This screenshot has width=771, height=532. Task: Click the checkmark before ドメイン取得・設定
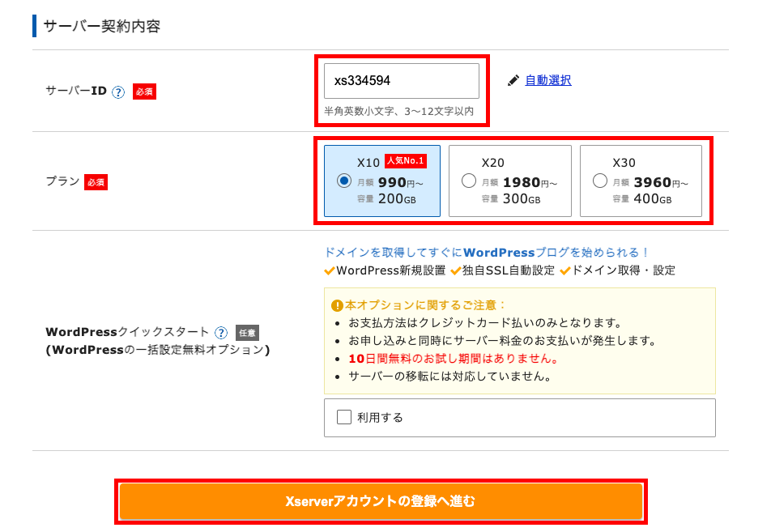[x=565, y=270]
